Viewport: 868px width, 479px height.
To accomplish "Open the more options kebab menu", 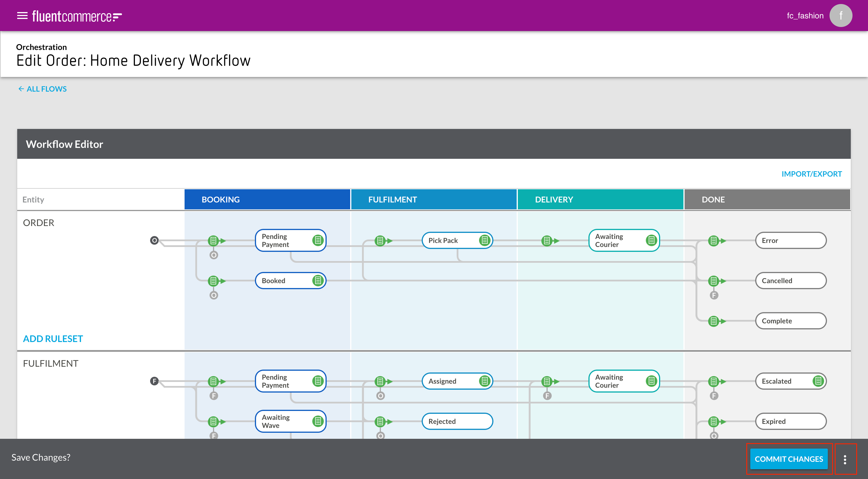I will 845,459.
